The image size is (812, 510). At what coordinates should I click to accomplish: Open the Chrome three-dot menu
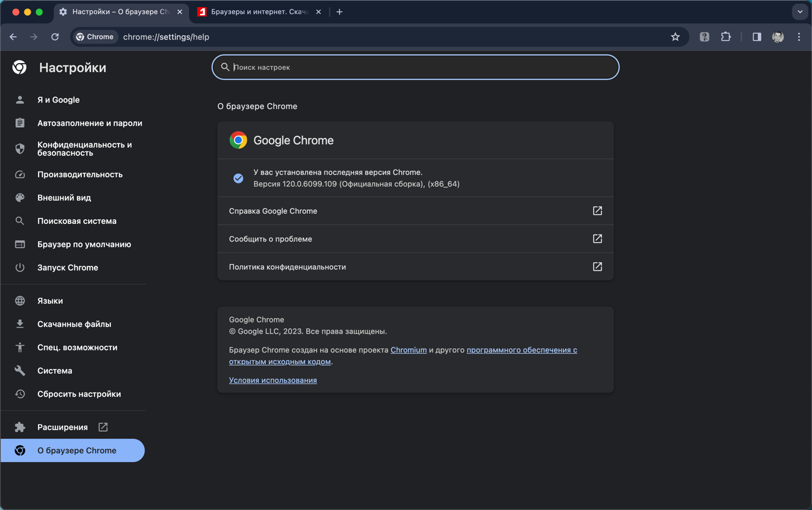(x=799, y=37)
